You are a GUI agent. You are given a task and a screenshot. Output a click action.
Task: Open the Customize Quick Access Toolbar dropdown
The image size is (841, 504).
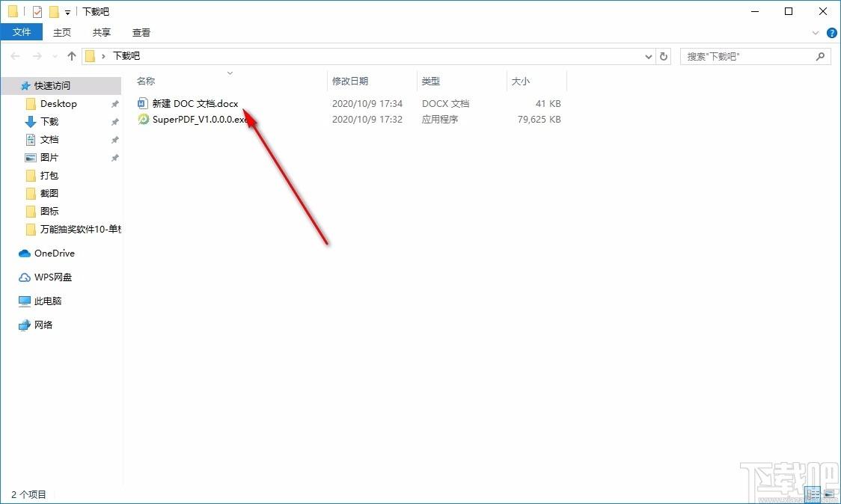point(67,12)
